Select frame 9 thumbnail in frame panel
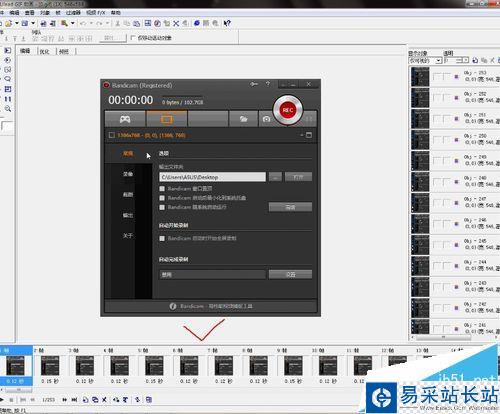Image resolution: width=500 pixels, height=414 pixels. coord(293,366)
